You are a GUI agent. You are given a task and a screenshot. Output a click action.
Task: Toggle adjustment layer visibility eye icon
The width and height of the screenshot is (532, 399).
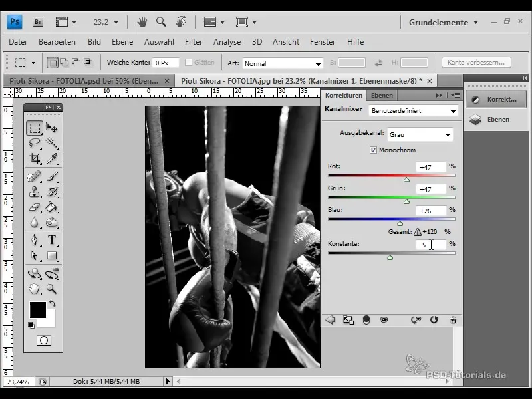pos(384,320)
